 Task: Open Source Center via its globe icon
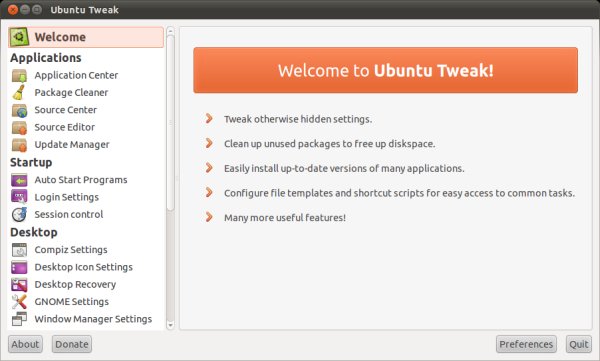[19, 110]
